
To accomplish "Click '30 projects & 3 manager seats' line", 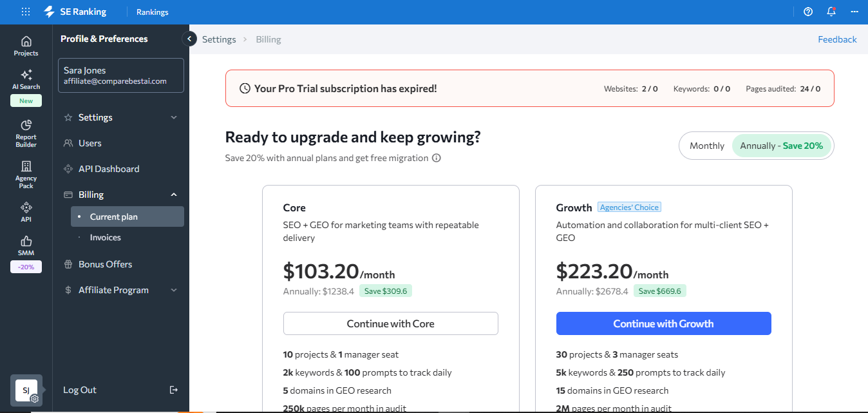I will [617, 354].
